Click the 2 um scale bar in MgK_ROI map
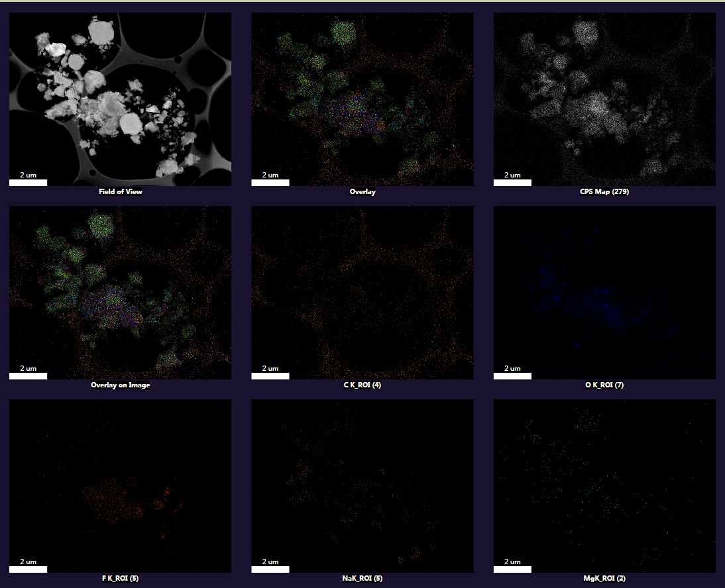 click(x=512, y=569)
